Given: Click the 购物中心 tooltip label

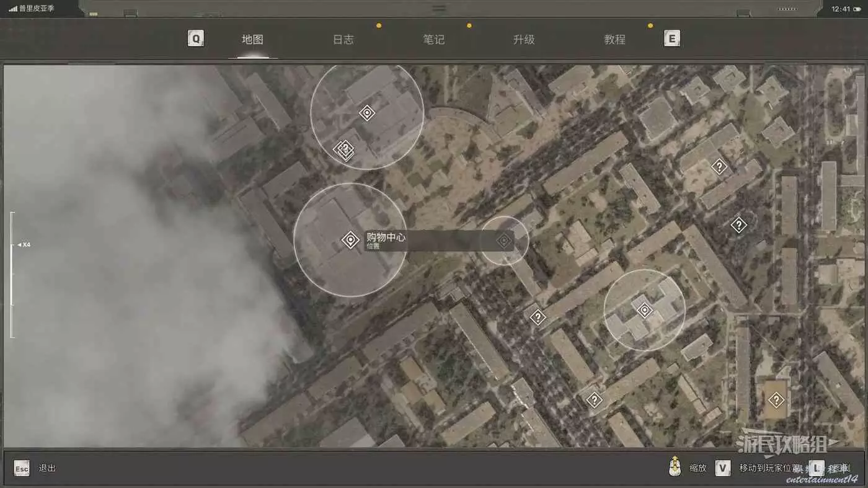Looking at the screenshot, I should pyautogui.click(x=386, y=237).
